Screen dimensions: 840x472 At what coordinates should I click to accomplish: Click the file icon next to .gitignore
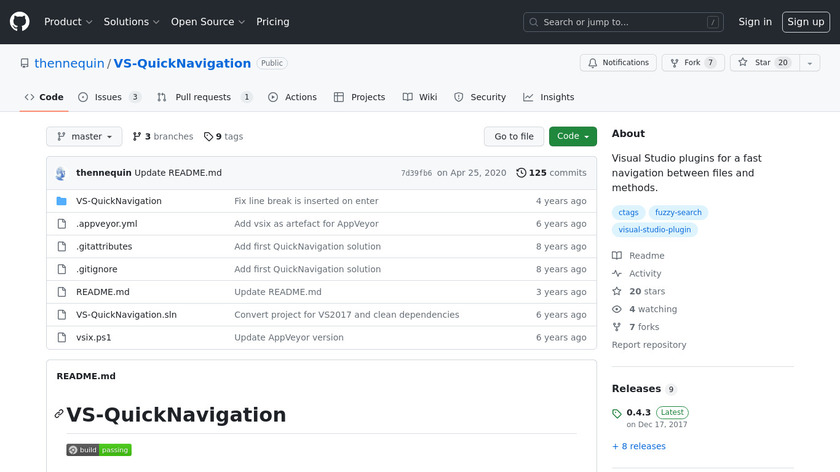[62, 269]
